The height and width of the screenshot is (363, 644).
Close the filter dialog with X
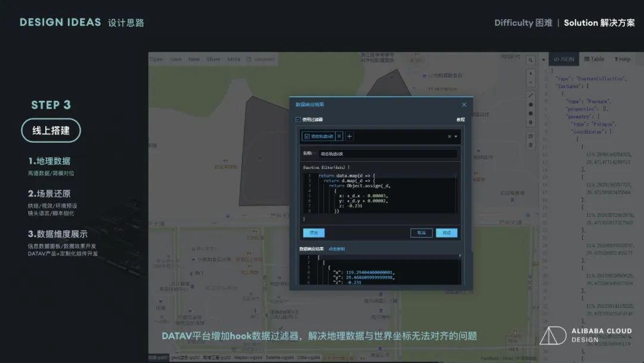pyautogui.click(x=464, y=104)
